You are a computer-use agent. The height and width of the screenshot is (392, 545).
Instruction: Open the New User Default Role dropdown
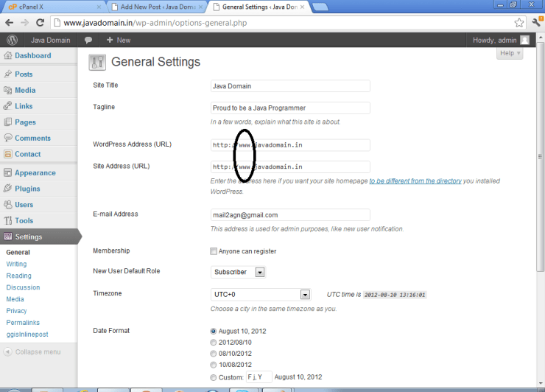pos(238,272)
